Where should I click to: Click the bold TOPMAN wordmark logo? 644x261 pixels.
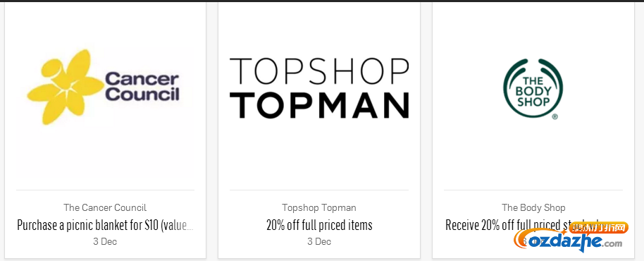click(319, 105)
